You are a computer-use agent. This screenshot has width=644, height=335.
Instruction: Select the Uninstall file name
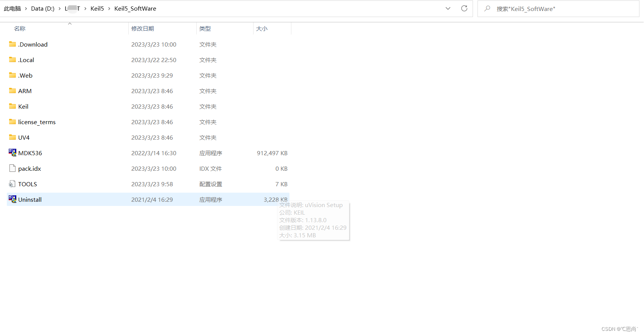coord(30,199)
